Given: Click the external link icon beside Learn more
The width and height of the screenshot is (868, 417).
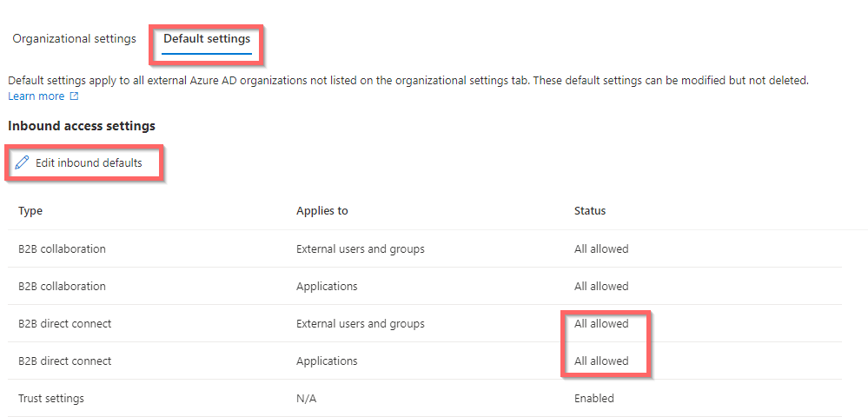Looking at the screenshot, I should click(x=74, y=96).
